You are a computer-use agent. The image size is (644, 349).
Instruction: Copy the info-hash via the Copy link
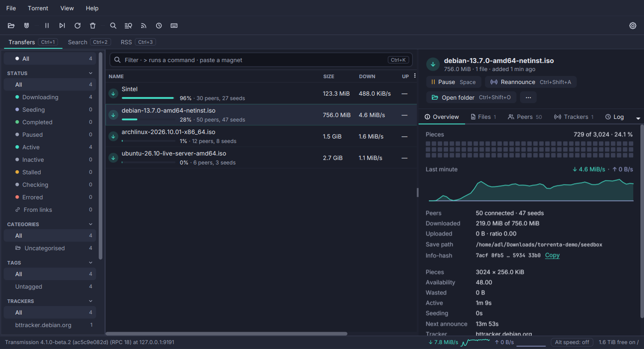pyautogui.click(x=552, y=256)
